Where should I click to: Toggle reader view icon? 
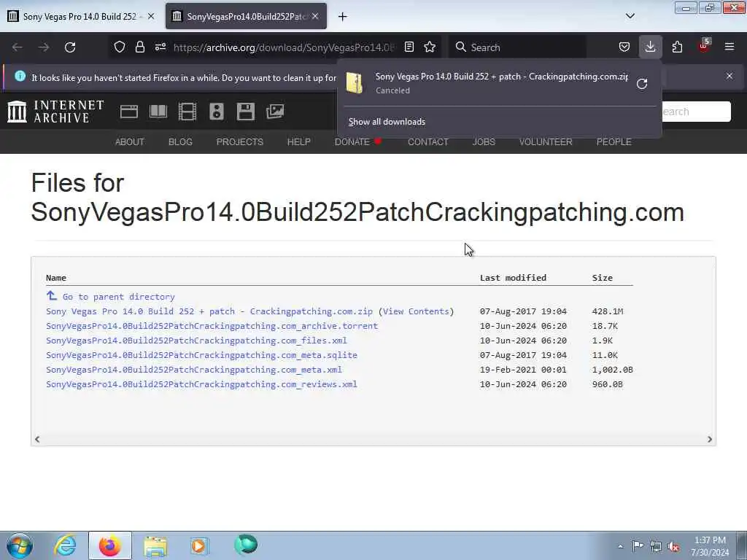[409, 47]
